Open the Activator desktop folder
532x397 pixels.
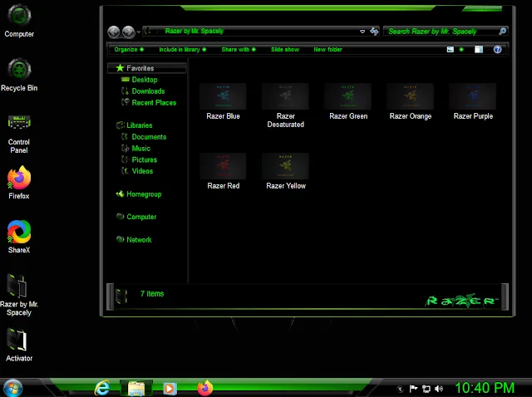[19, 346]
